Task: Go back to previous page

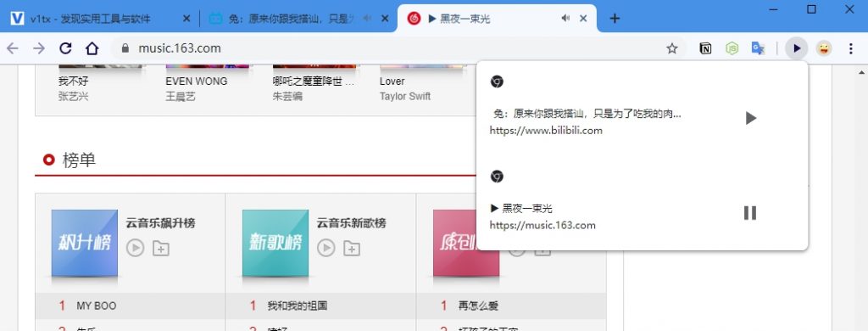Action: 12,48
